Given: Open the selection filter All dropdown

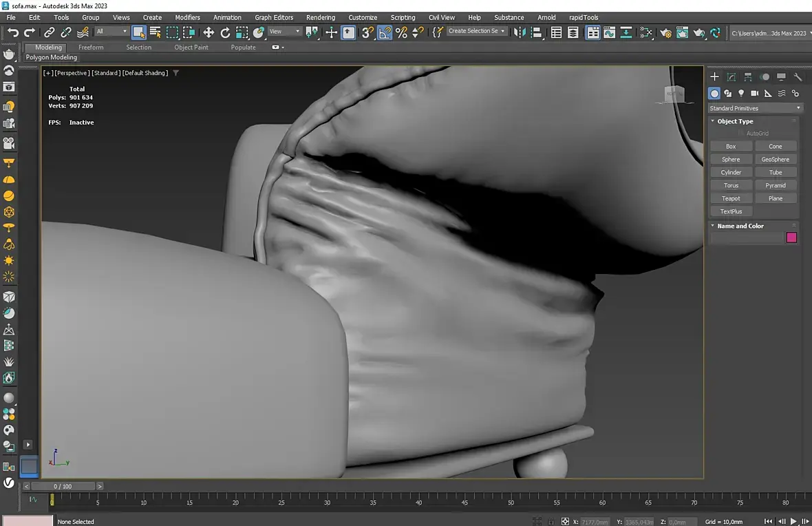Looking at the screenshot, I should 111,31.
